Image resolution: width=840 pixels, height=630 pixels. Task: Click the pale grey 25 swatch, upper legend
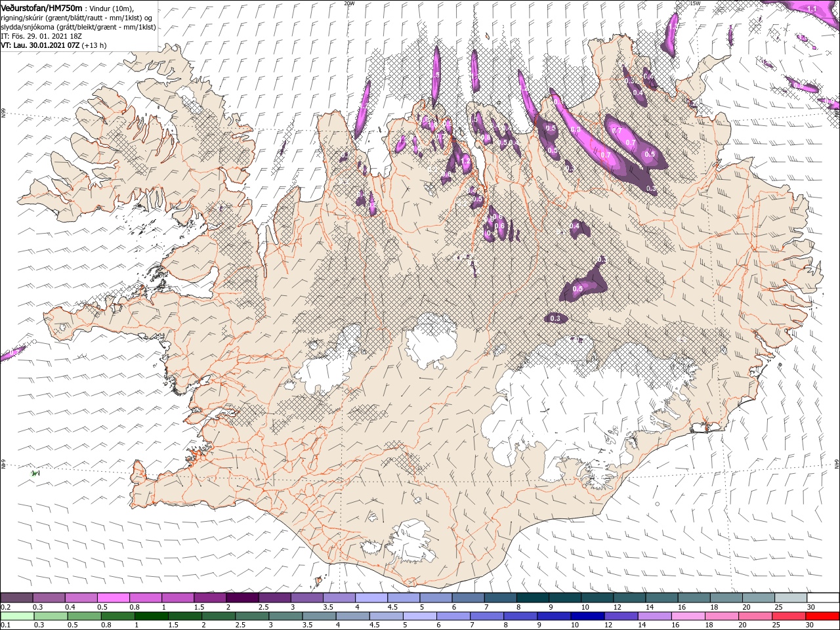coord(791,598)
